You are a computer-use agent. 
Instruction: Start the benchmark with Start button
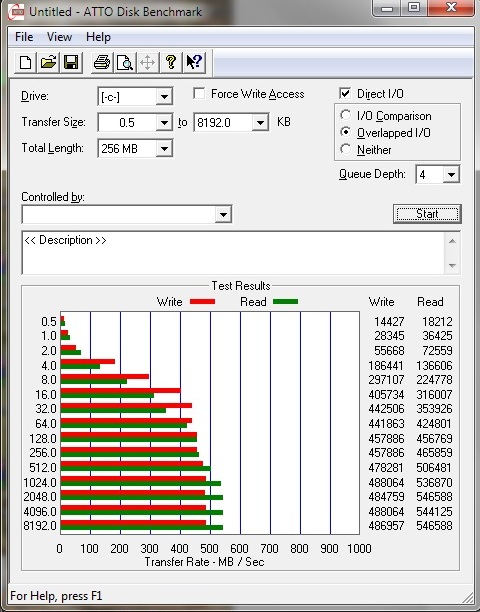pyautogui.click(x=427, y=214)
